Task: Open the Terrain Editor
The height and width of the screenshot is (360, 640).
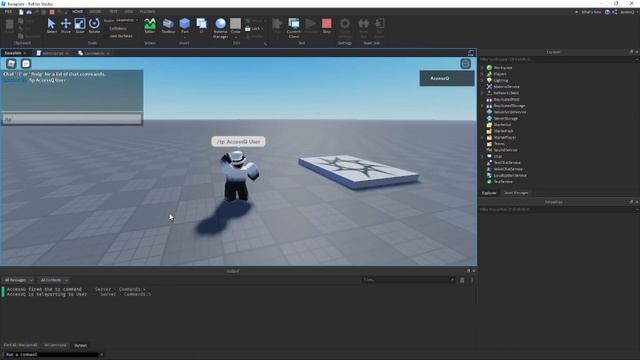Action: [x=150, y=26]
